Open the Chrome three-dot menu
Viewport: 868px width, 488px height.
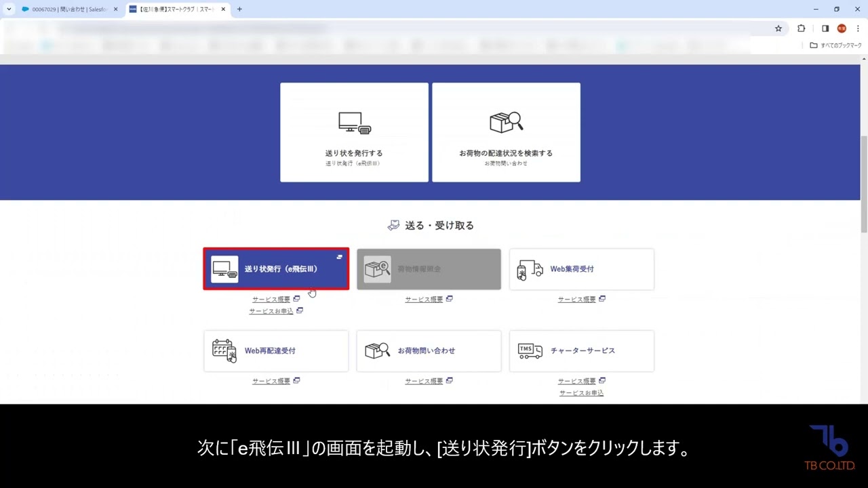coord(858,28)
